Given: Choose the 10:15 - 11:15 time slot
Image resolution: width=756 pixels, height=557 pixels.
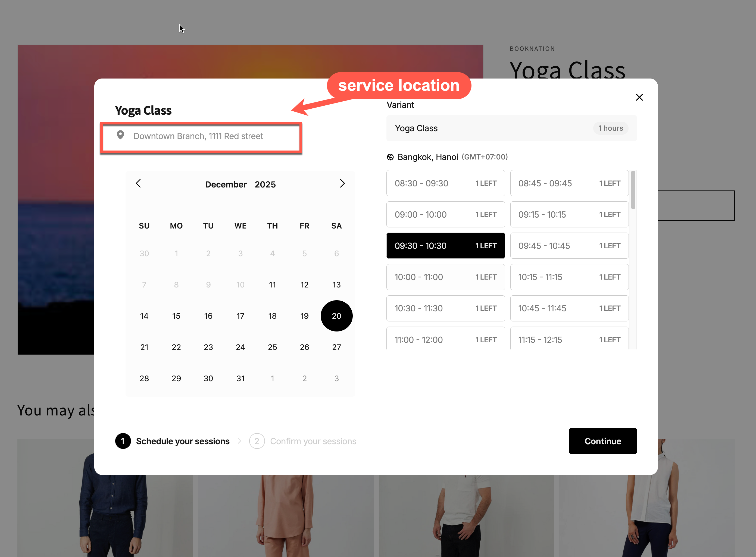Looking at the screenshot, I should (569, 277).
